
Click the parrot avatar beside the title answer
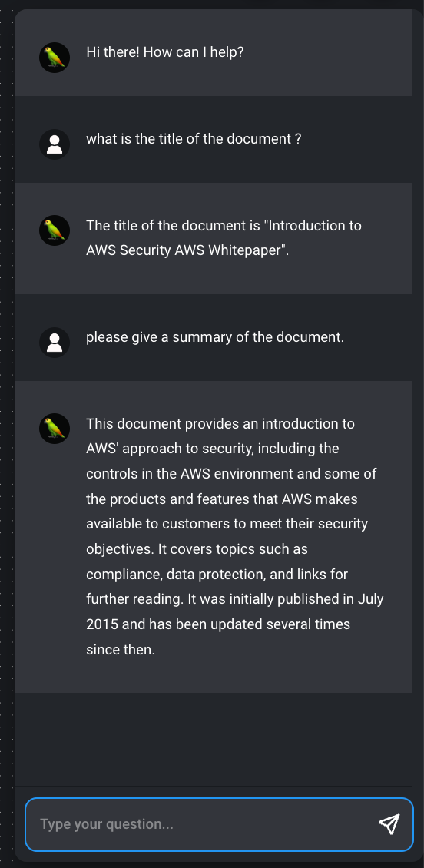coord(55,231)
